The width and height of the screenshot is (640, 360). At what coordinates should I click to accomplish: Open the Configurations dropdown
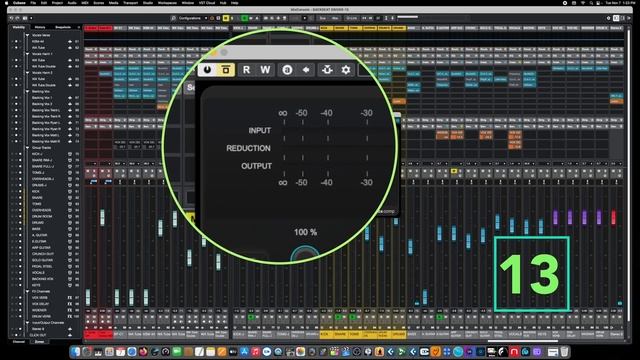tap(193, 18)
